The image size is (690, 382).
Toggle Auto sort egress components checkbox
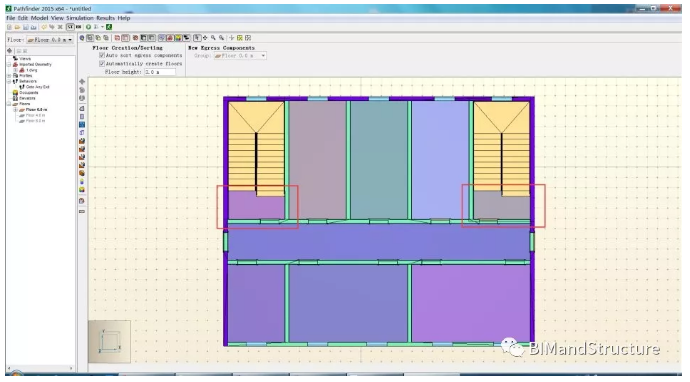[102, 55]
